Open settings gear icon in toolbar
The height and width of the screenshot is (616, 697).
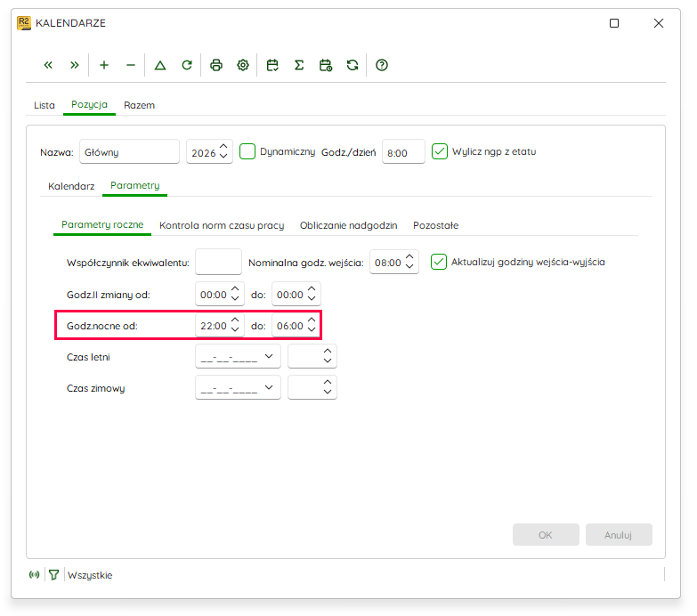coord(243,65)
